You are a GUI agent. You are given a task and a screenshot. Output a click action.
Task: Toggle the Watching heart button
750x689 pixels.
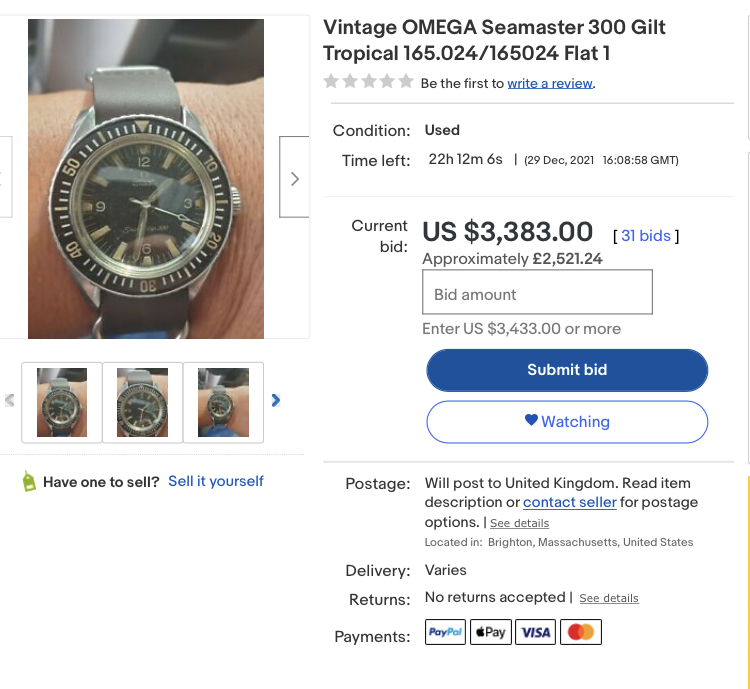click(x=567, y=422)
